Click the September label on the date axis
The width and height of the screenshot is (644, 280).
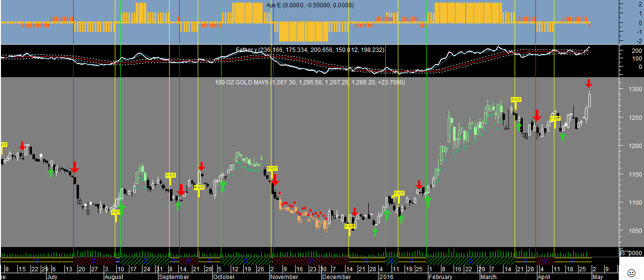(x=174, y=277)
